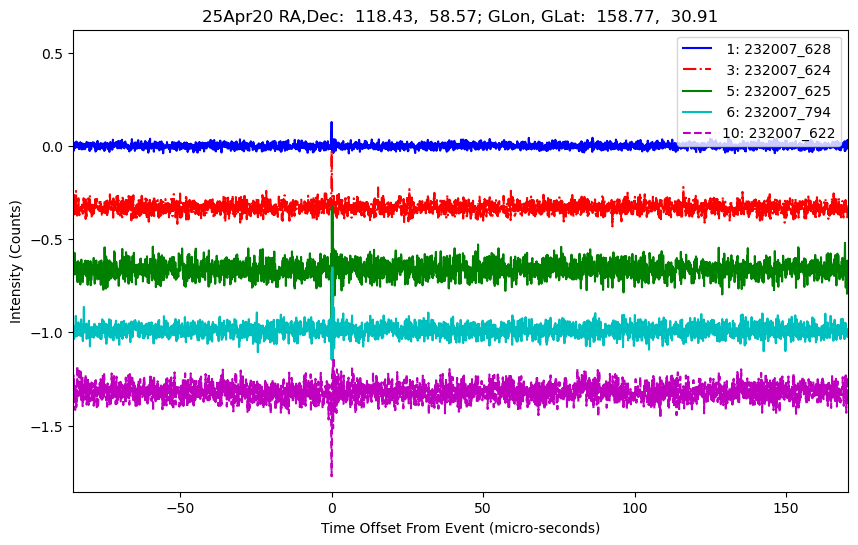
Task: Click the −1.0 y-axis tick label
Action: click(x=48, y=333)
